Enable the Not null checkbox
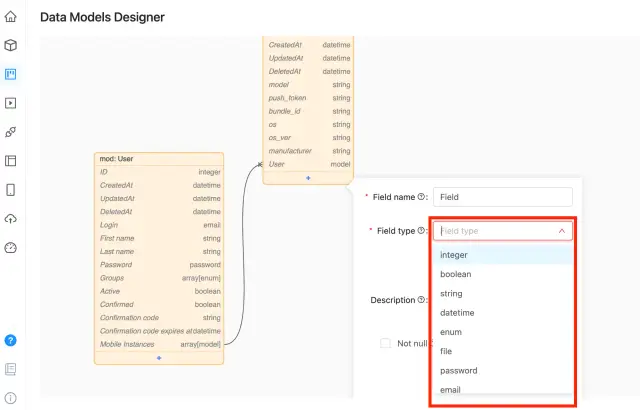This screenshot has width=640, height=410. tap(385, 343)
